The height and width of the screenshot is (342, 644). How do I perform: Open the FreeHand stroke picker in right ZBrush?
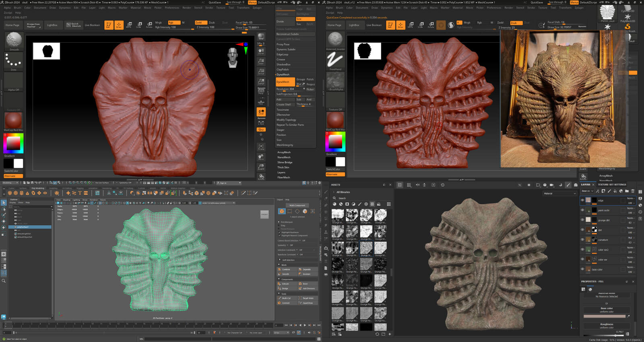click(335, 60)
